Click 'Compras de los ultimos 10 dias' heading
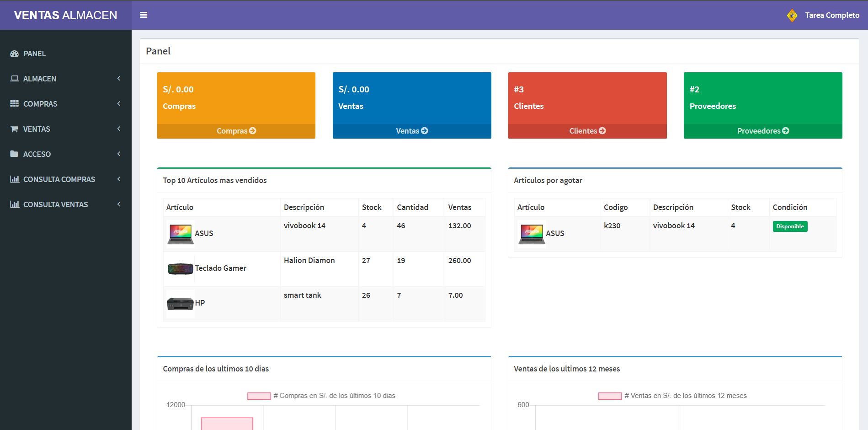This screenshot has width=868, height=430. tap(216, 369)
